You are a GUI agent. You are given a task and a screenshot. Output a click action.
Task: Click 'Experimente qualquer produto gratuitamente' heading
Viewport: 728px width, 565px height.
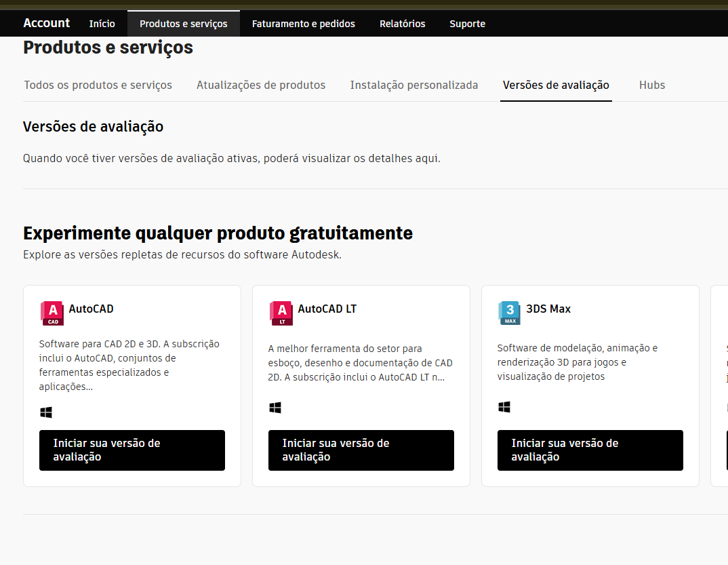click(218, 233)
